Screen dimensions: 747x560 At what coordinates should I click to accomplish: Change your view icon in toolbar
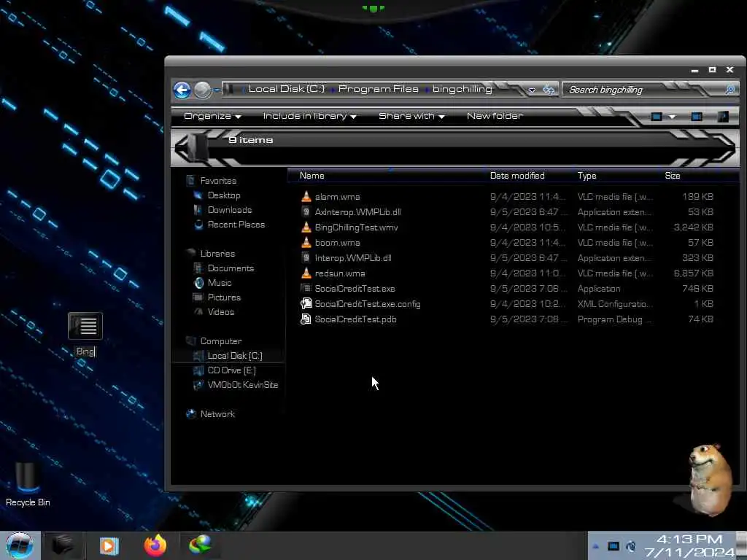coord(657,116)
